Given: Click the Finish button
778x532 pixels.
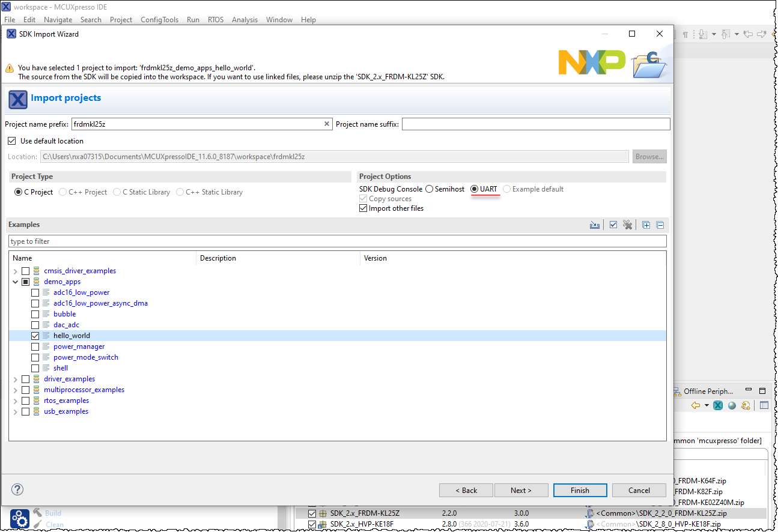Looking at the screenshot, I should (x=580, y=491).
